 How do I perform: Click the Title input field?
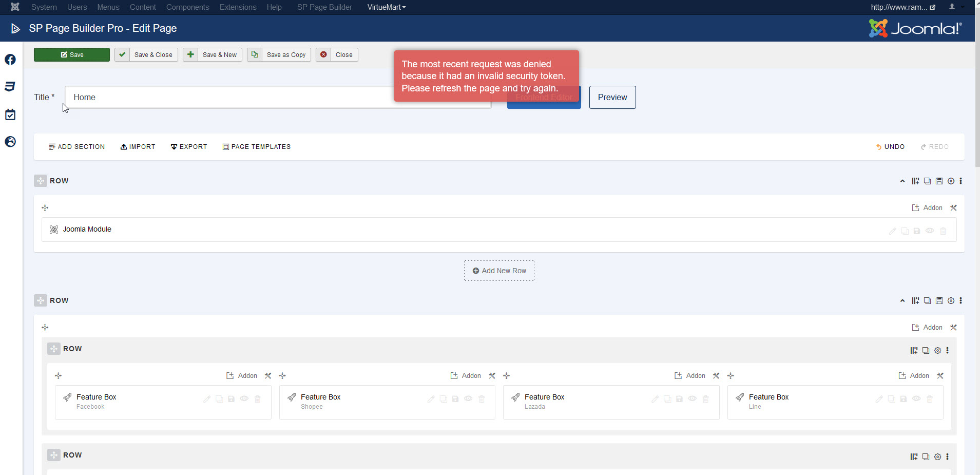[x=231, y=98]
